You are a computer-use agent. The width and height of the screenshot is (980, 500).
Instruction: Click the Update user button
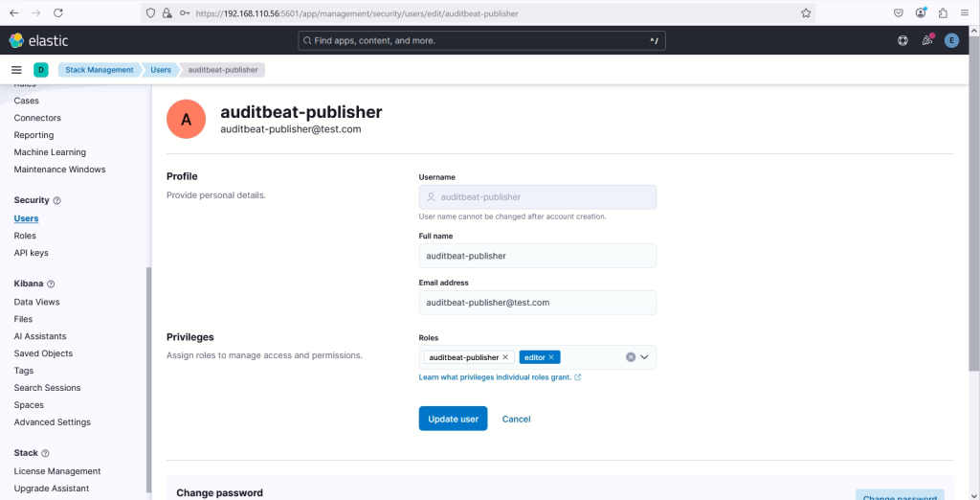pos(453,419)
